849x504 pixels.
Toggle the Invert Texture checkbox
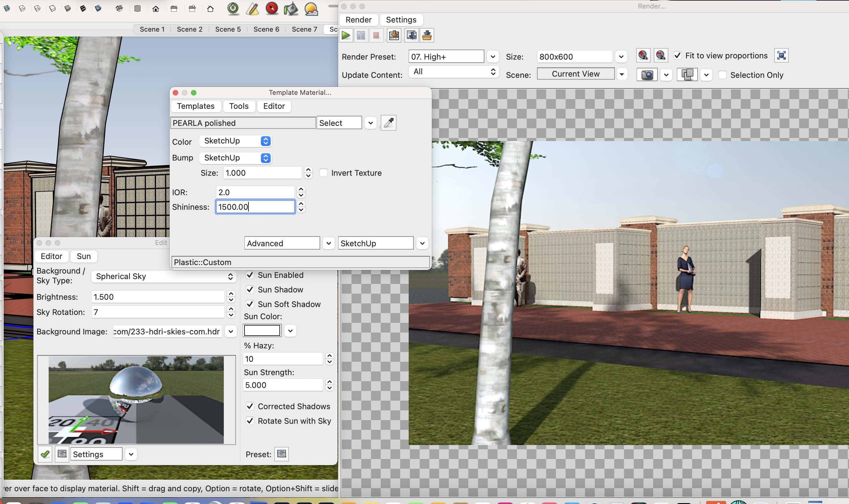click(324, 173)
